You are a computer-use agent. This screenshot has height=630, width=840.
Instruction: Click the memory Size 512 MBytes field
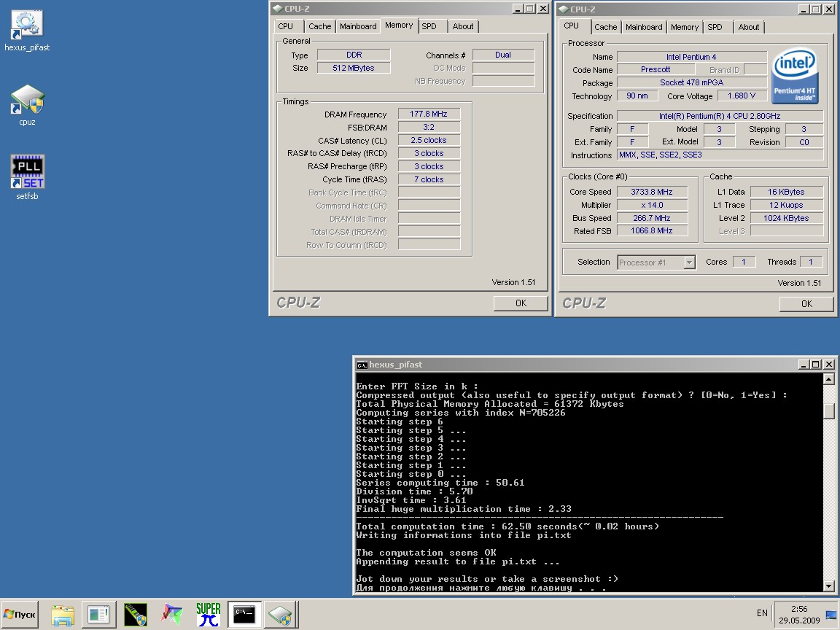[x=354, y=68]
